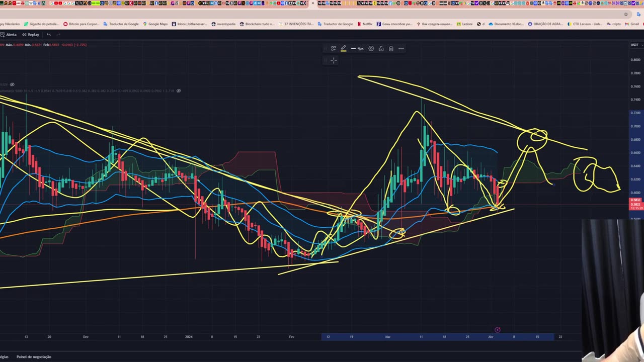644x362 pixels.
Task: Hide first indicator with eye icon
Action: [12, 84]
